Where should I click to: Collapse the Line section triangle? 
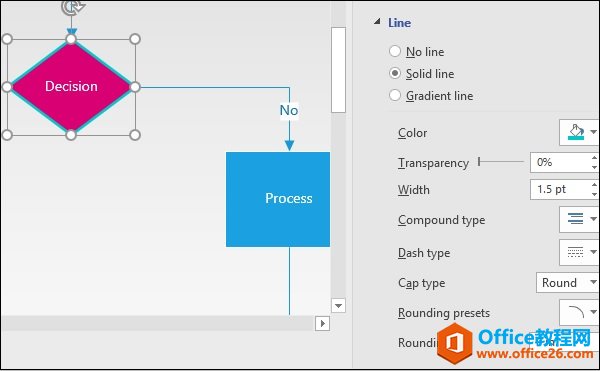pos(377,21)
